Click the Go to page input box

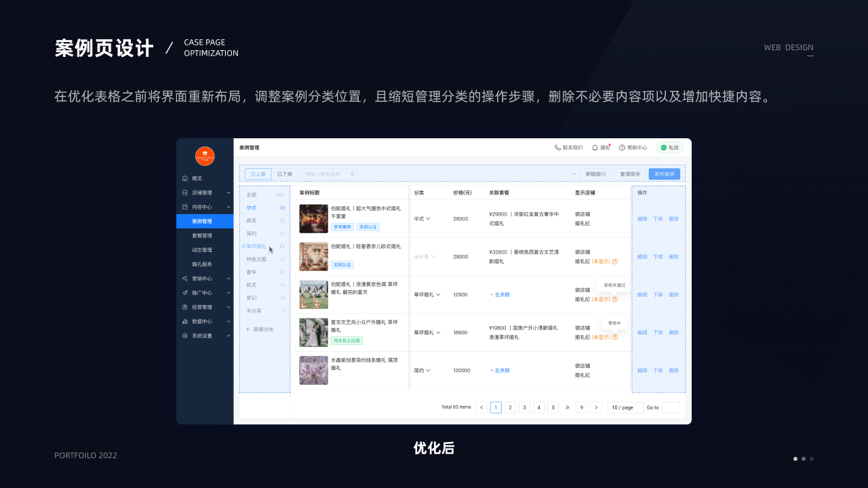coord(671,407)
